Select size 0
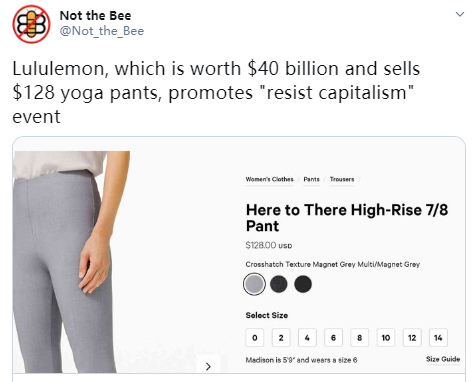472x382 pixels. tap(255, 338)
